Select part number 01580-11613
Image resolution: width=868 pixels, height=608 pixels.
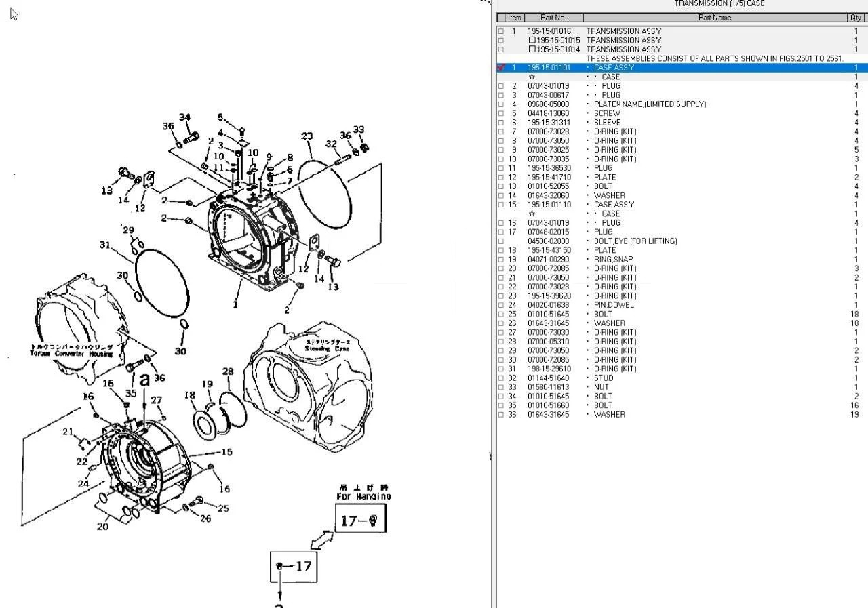(x=549, y=388)
